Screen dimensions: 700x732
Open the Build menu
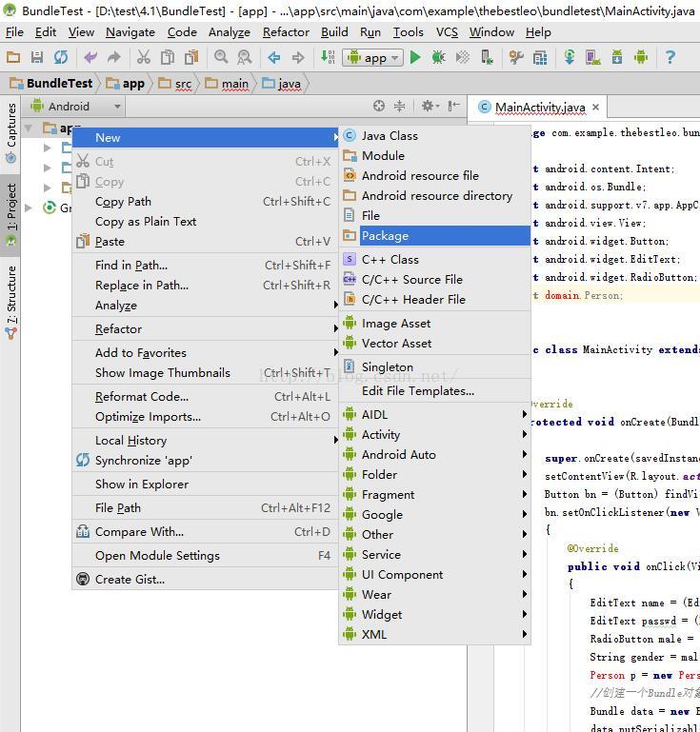click(x=334, y=32)
